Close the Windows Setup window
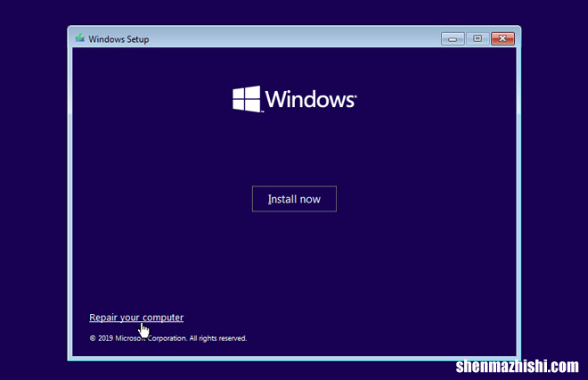This screenshot has width=588, height=380. tap(502, 38)
